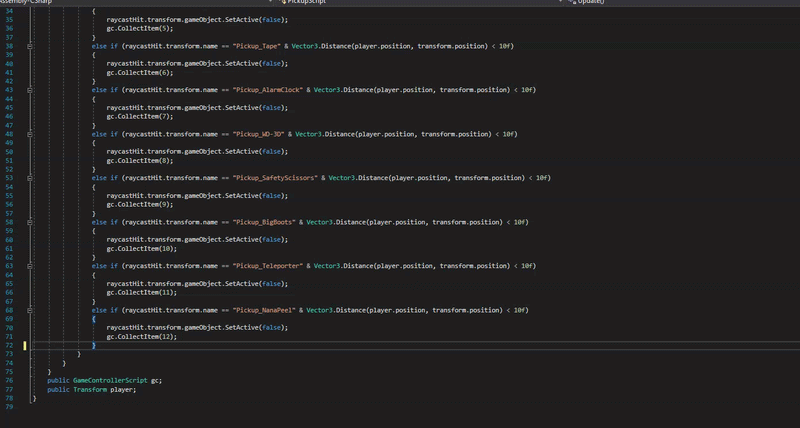
Task: Collapse the Pickup_Tape else-if block
Action: pos(30,46)
